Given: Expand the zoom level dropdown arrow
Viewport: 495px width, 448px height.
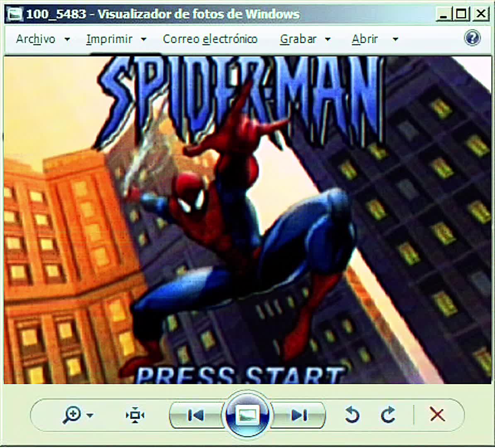Looking at the screenshot, I should 90,415.
